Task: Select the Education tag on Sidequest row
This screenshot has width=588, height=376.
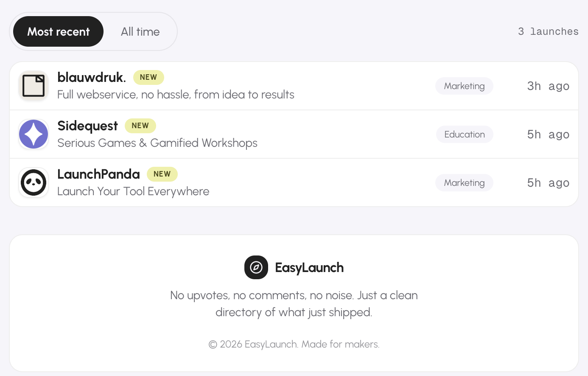Action: coord(465,134)
